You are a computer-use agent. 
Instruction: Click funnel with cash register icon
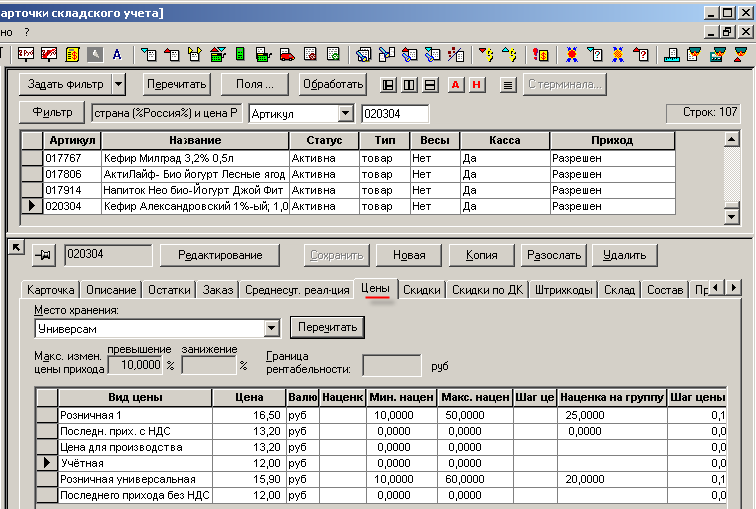click(x=717, y=54)
